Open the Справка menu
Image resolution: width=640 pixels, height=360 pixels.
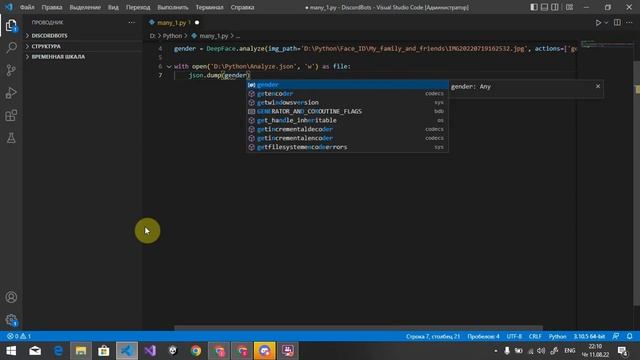pyautogui.click(x=242, y=7)
